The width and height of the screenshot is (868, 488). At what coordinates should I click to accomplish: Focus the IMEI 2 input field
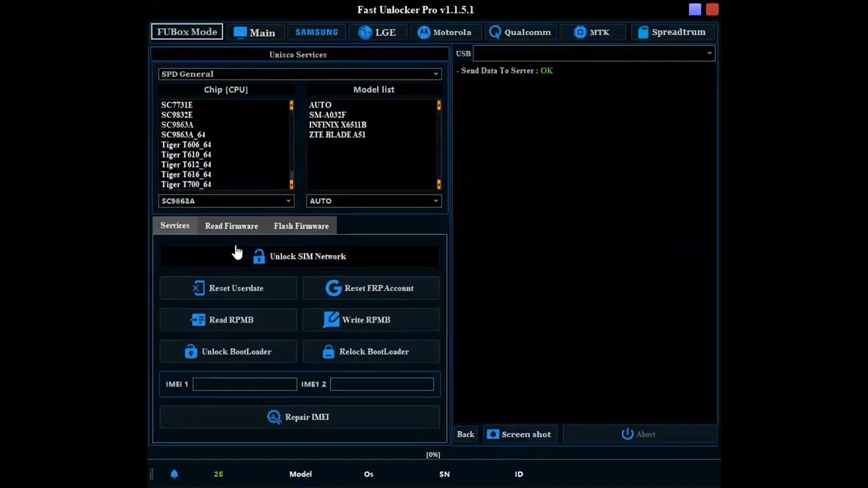pos(382,384)
